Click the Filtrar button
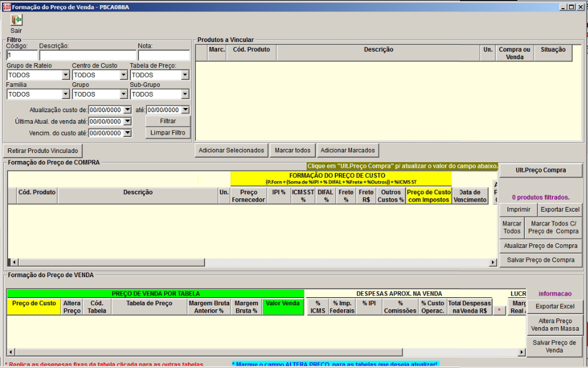 click(x=168, y=121)
